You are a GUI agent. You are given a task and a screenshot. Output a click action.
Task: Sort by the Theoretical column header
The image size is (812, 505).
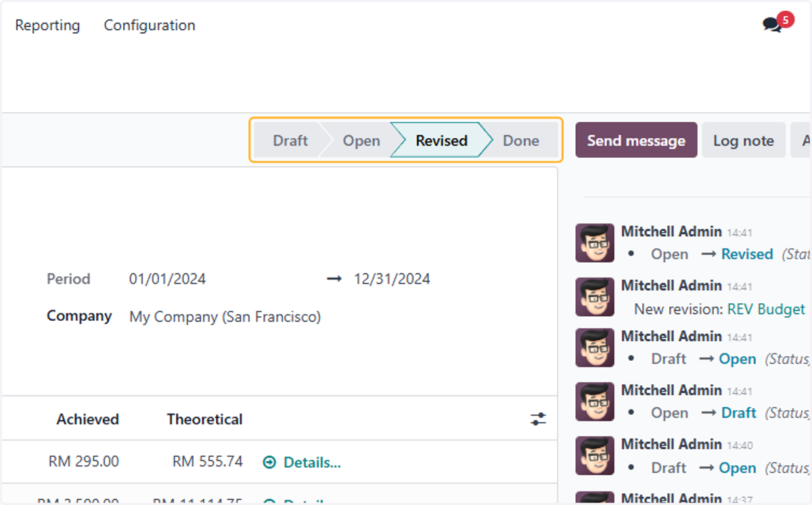(x=205, y=419)
